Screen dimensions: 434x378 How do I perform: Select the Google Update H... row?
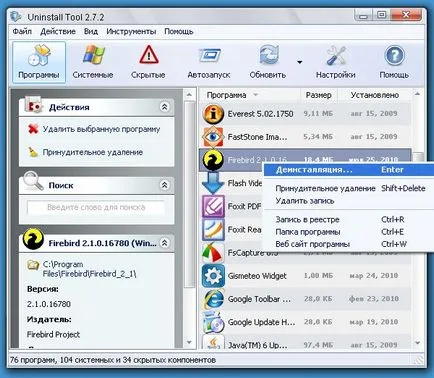[x=305, y=322]
